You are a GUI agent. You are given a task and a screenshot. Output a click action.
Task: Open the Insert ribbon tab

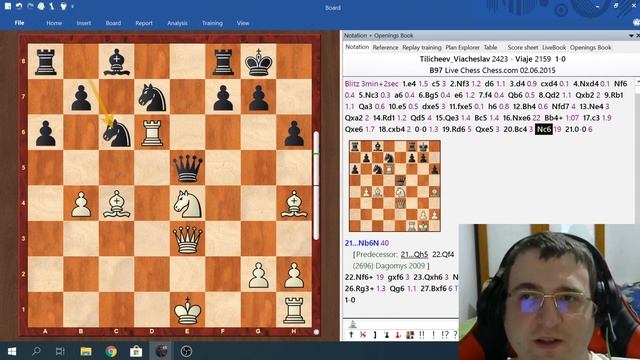coord(84,23)
